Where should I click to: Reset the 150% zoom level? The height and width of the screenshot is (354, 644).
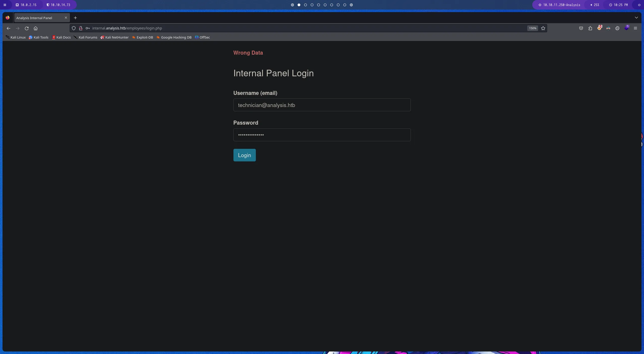pyautogui.click(x=532, y=28)
